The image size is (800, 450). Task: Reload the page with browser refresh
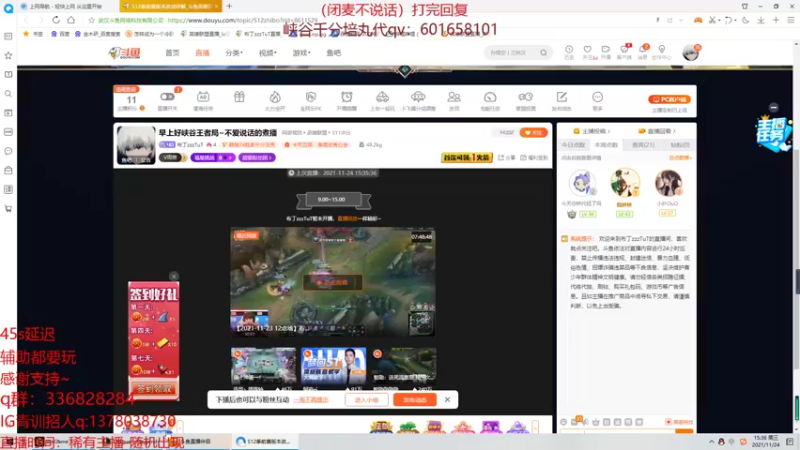[56, 20]
